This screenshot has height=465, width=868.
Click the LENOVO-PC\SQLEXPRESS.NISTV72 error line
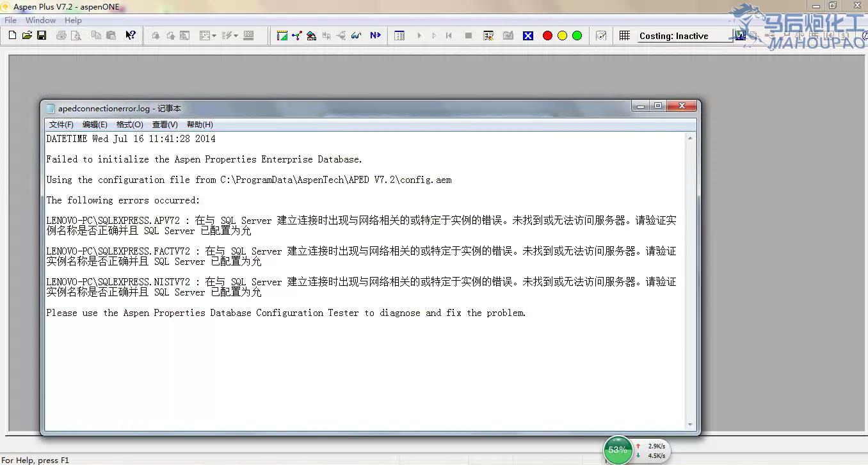tap(362, 287)
